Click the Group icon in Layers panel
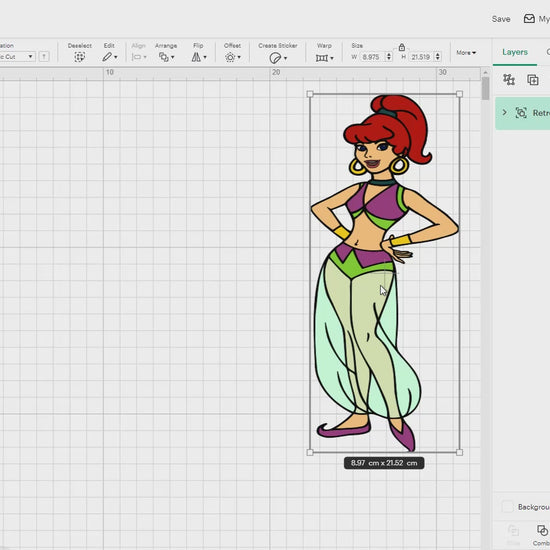Screen dimensions: 550x550 coord(509,80)
